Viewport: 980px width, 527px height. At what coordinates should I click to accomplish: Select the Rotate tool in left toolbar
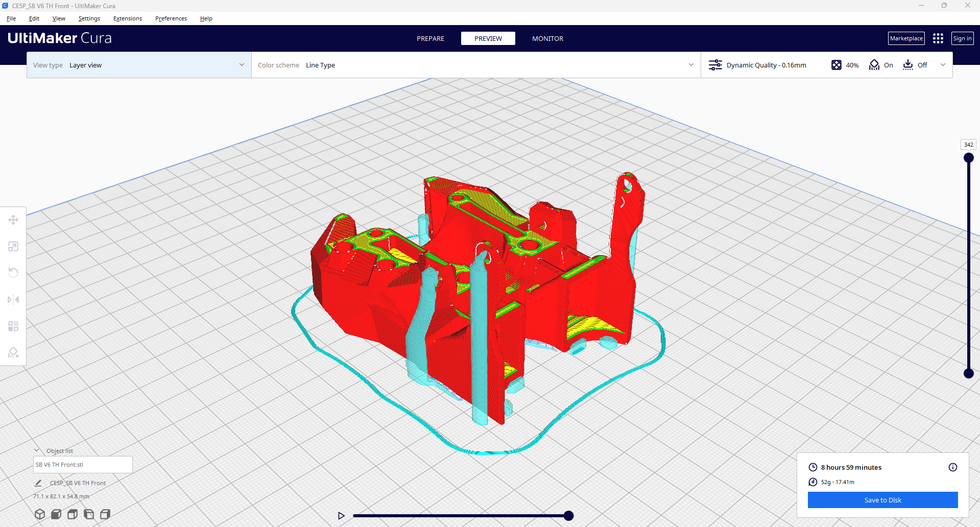click(13, 273)
